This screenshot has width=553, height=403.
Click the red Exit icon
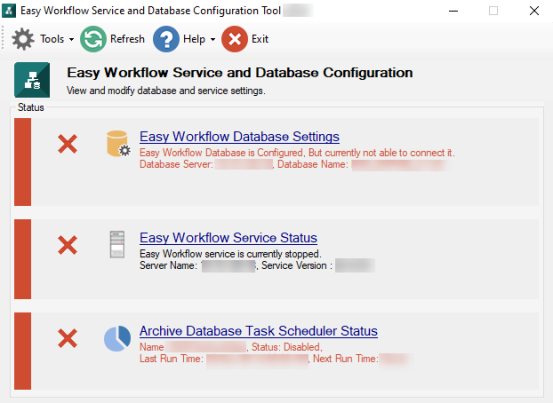tap(235, 39)
